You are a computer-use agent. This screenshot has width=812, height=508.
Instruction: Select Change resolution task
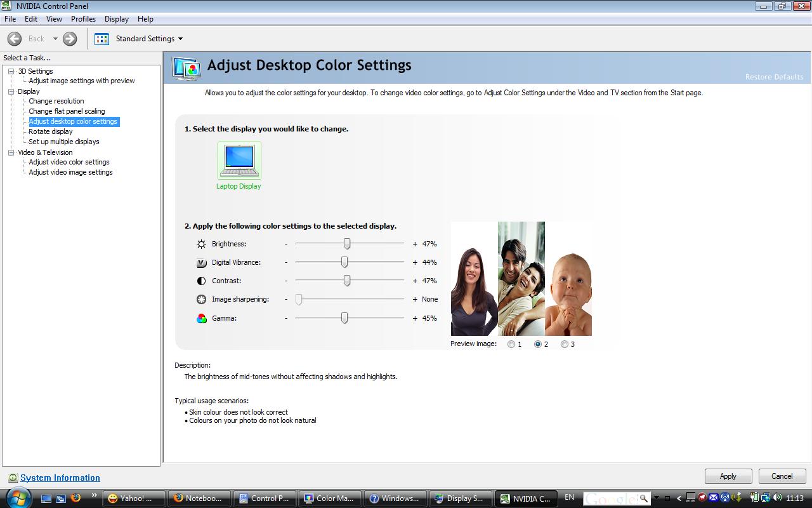56,101
